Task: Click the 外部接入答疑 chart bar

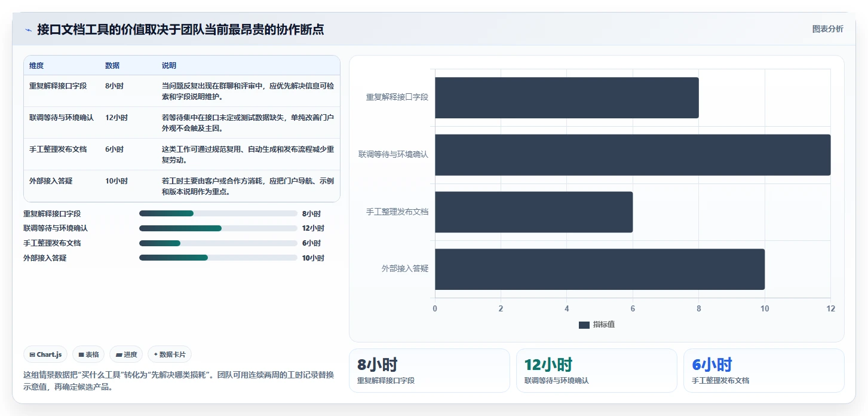Action: point(600,269)
